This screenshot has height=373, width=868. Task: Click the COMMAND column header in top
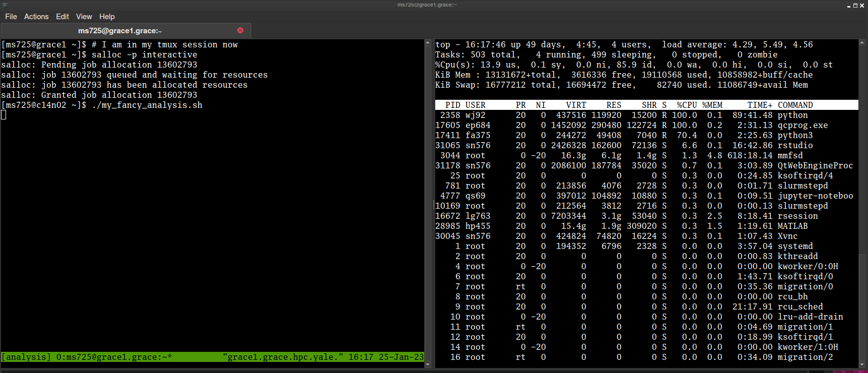coord(795,105)
